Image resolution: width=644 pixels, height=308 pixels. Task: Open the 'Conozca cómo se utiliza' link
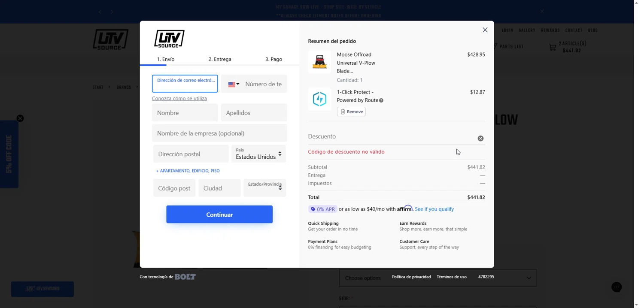[x=179, y=99]
